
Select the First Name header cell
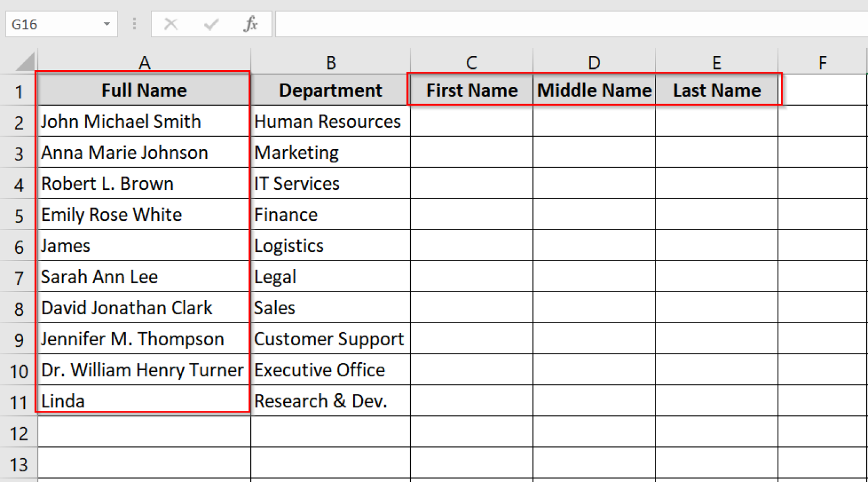coord(471,90)
